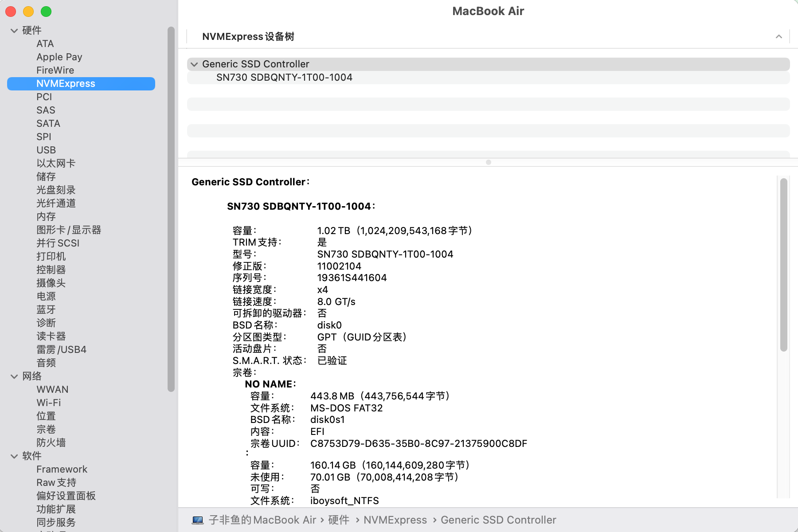Select NVMExpress in the sidebar
Screen dimensions: 798x532
(81, 84)
